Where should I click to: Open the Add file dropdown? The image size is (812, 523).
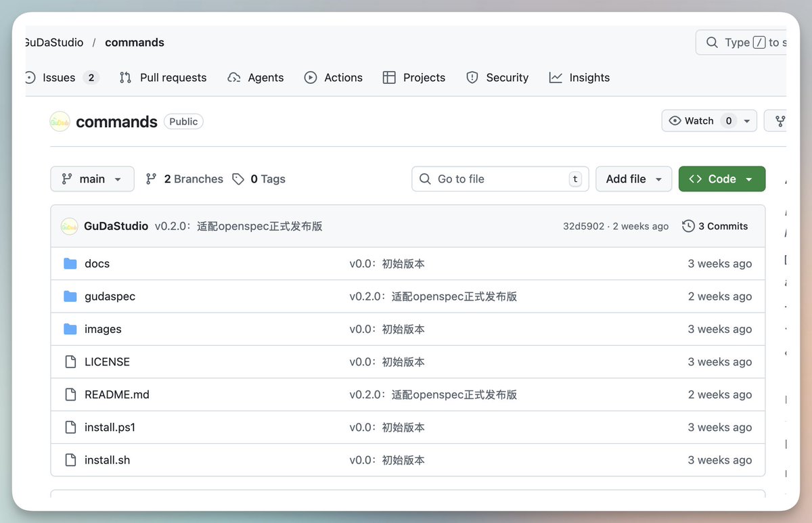633,179
